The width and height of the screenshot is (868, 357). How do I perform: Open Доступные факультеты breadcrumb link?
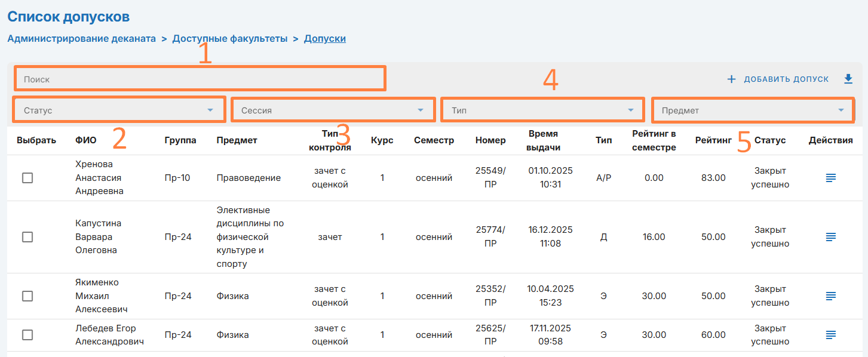click(x=230, y=39)
